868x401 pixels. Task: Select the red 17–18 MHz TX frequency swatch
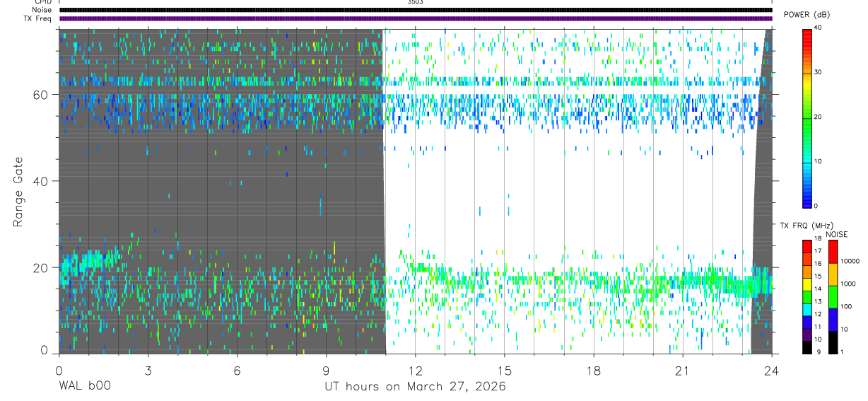(x=807, y=247)
